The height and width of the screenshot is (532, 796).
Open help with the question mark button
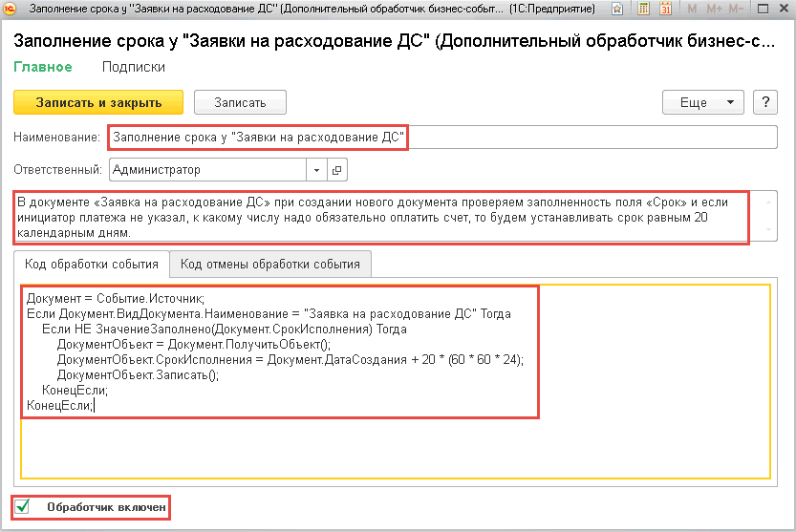click(x=765, y=102)
